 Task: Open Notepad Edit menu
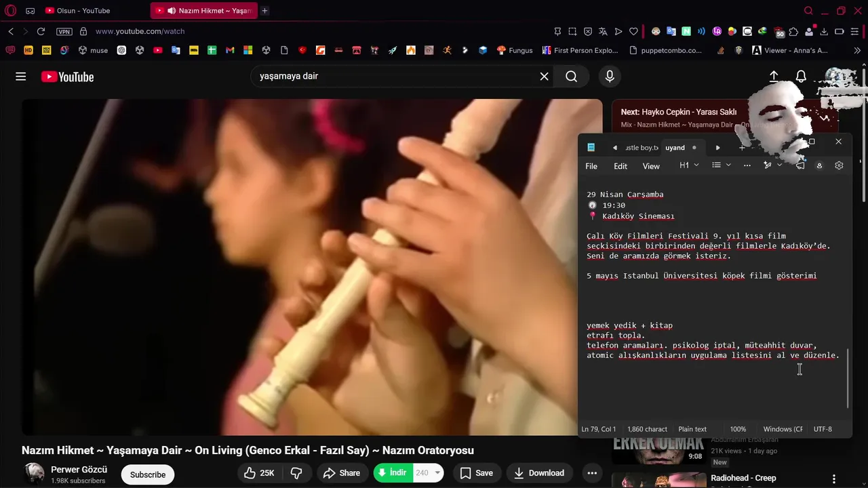click(620, 166)
